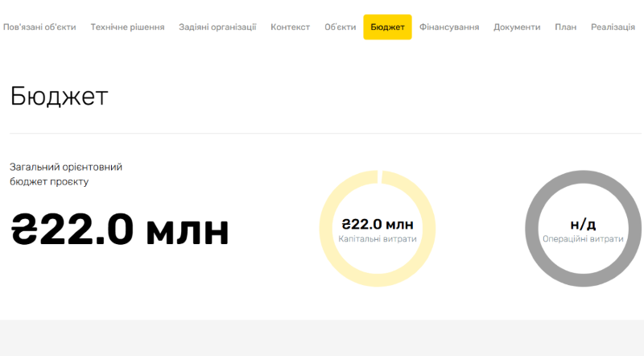Open the Пов'язані об'єкти tab

click(x=39, y=27)
